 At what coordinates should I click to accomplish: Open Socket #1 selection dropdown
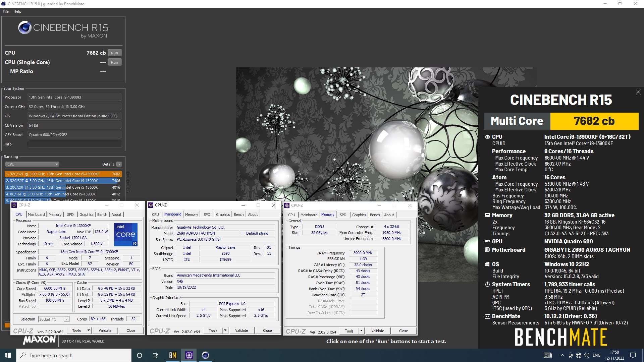[54, 319]
